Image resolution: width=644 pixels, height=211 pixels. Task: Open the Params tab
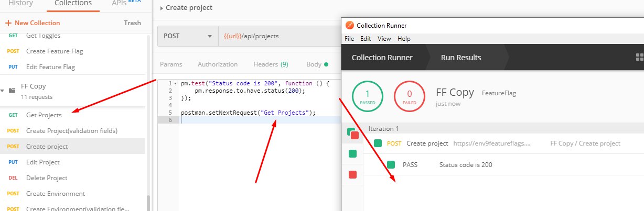(171, 64)
